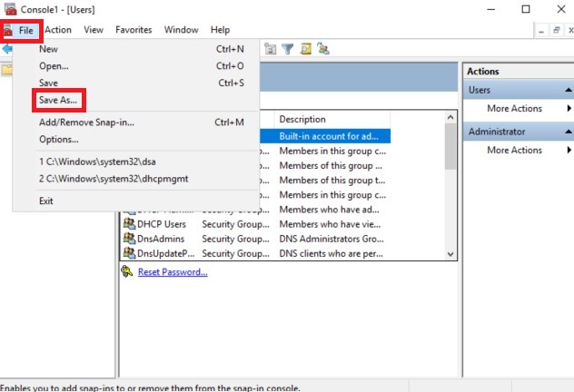The width and height of the screenshot is (574, 392).
Task: Select the DHCP Users row name
Action: (162, 224)
